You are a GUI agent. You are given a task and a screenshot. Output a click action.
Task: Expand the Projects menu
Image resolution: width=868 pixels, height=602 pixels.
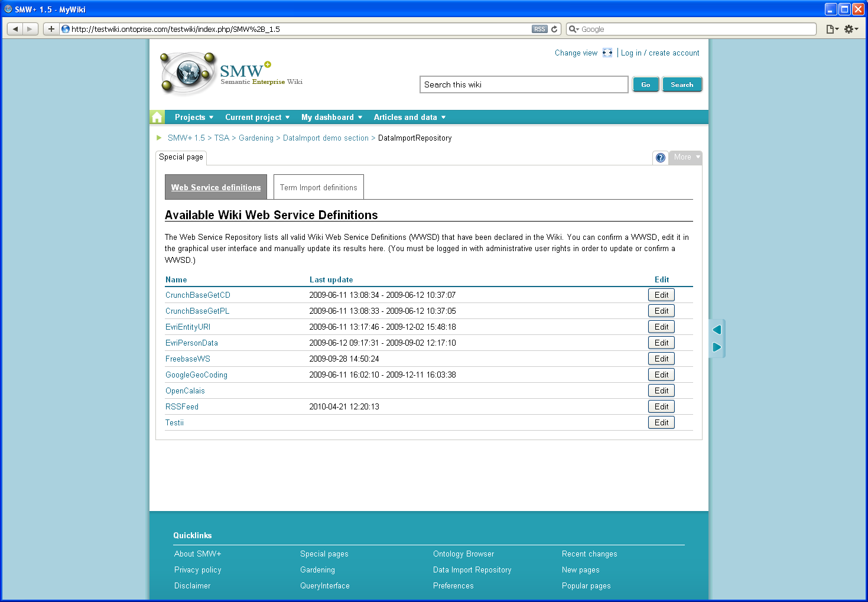[194, 117]
